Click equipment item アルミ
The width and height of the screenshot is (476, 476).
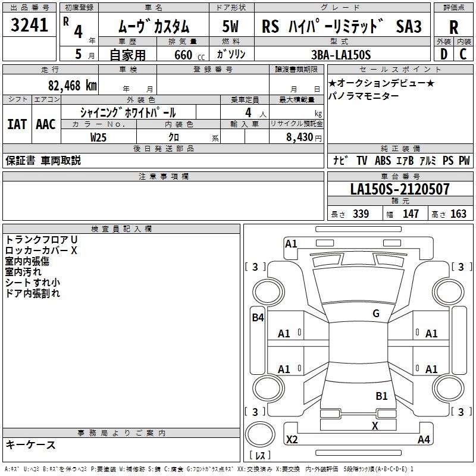point(428,160)
